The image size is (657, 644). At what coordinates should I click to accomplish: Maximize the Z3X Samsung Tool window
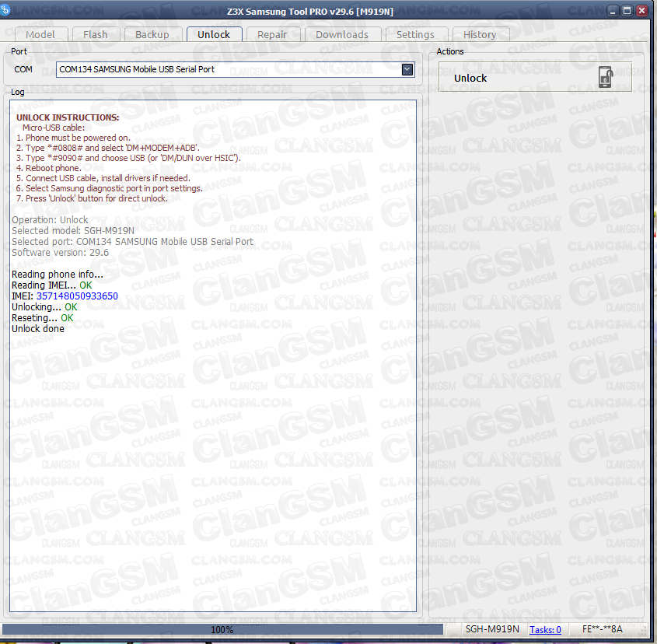(627, 11)
